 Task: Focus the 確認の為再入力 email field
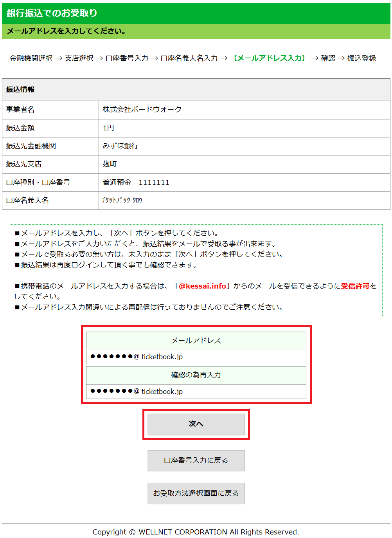coord(196,392)
